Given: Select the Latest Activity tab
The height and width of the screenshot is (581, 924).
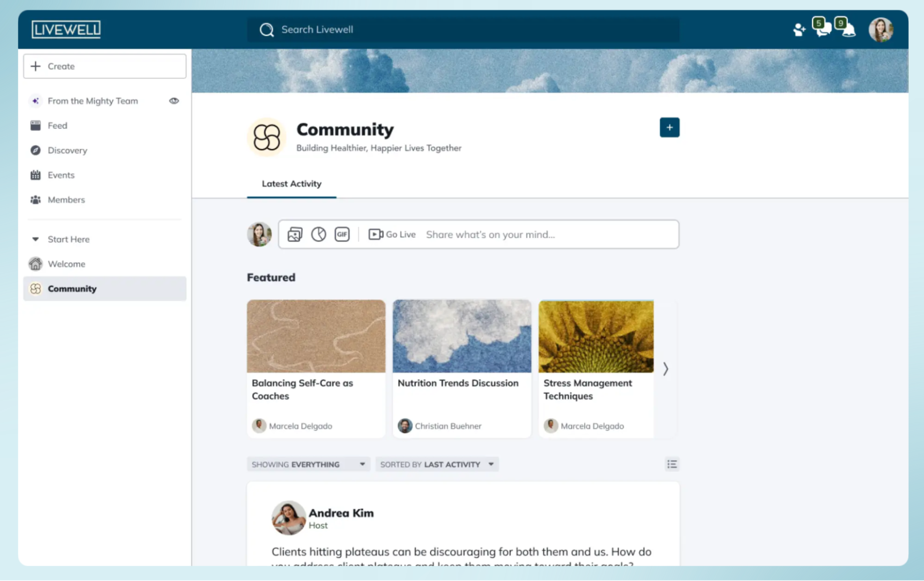Looking at the screenshot, I should [x=291, y=184].
